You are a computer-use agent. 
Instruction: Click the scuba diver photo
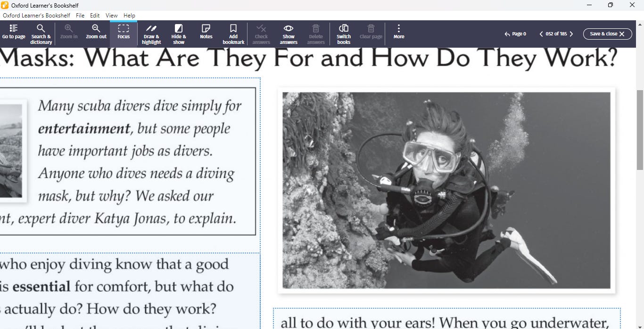pyautogui.click(x=446, y=190)
